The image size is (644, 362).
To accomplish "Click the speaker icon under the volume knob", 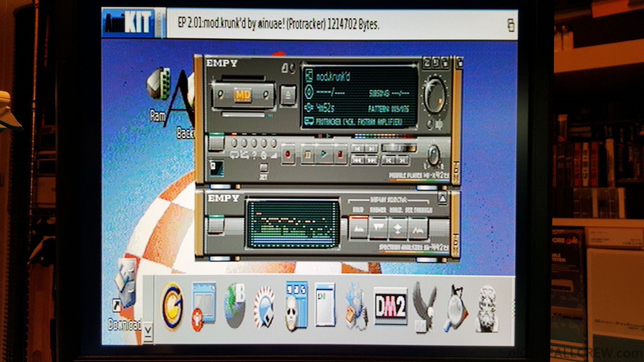I will point(438,124).
